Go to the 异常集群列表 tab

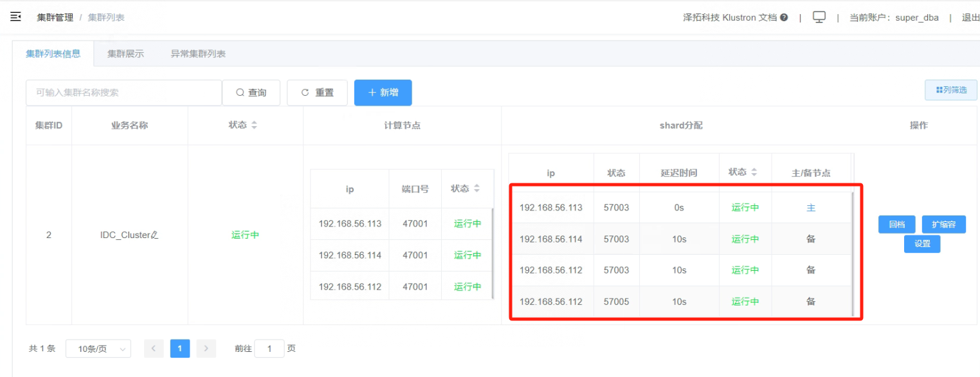pyautogui.click(x=198, y=54)
